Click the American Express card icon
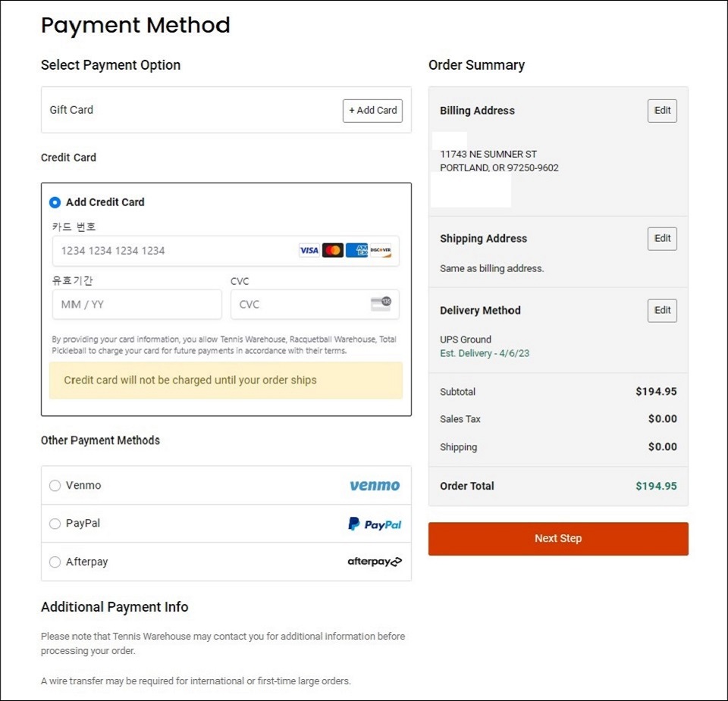This screenshot has height=701, width=728. click(356, 251)
